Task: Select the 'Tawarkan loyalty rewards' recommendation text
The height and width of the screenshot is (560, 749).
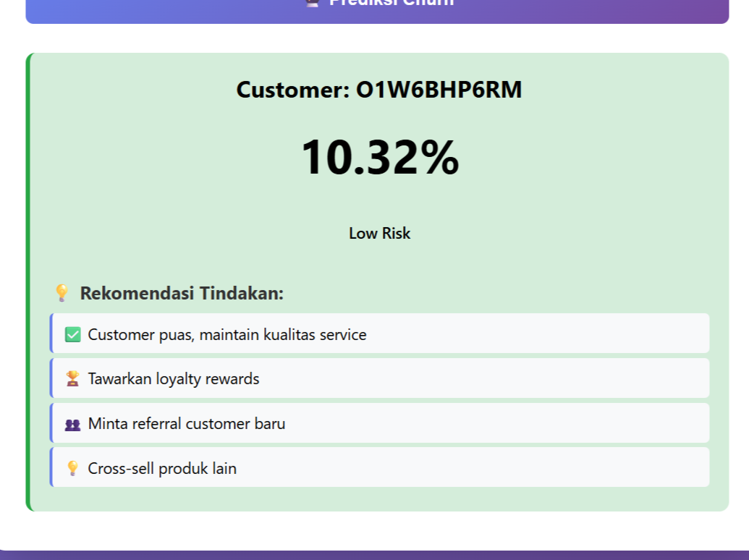Action: (x=173, y=378)
